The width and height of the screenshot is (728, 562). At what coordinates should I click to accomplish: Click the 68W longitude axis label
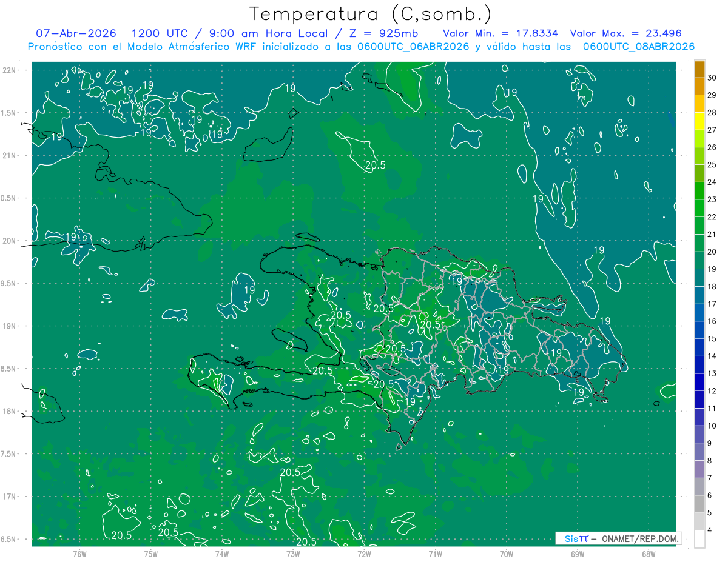click(x=648, y=553)
